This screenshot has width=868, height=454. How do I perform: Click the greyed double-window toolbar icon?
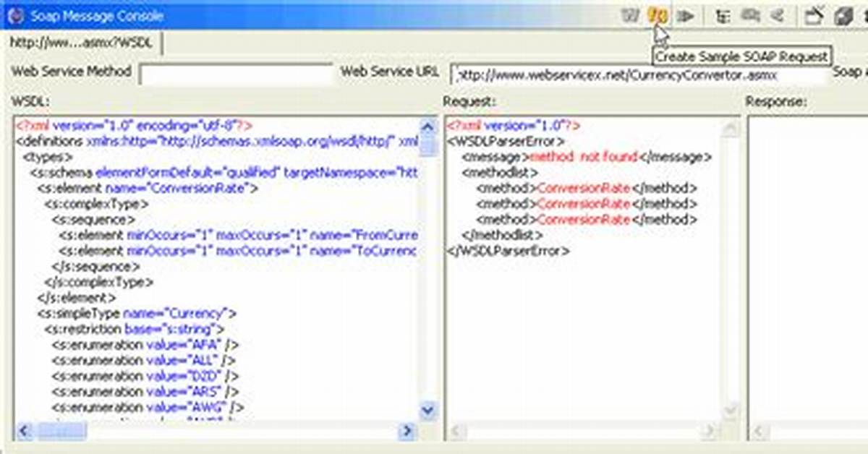coord(750,15)
